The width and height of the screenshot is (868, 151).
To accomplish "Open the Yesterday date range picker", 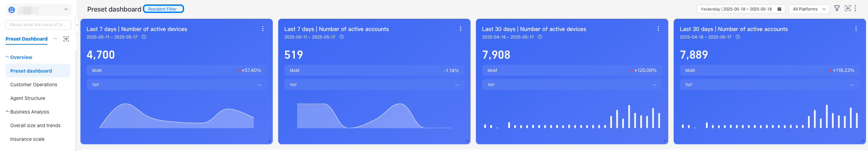I will click(741, 9).
